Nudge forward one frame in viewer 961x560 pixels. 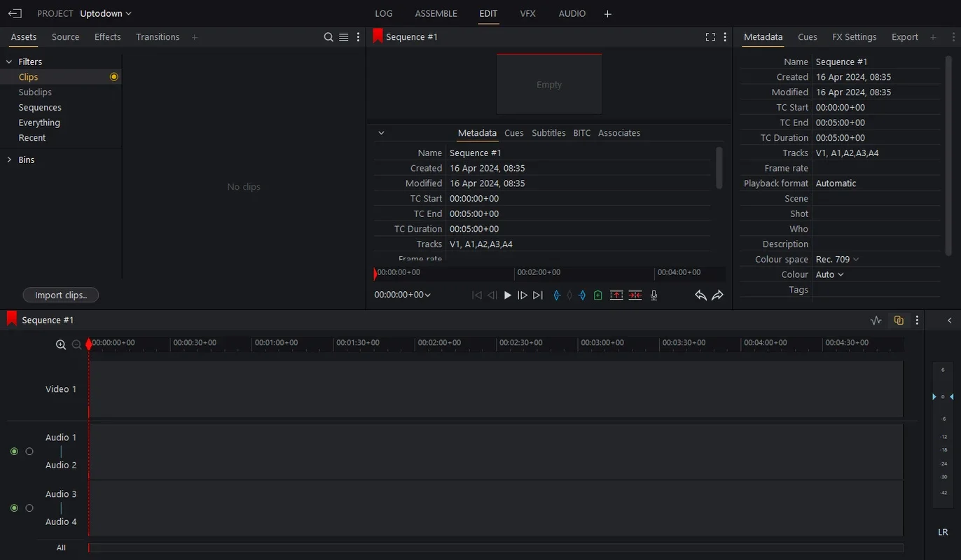pyautogui.click(x=523, y=295)
